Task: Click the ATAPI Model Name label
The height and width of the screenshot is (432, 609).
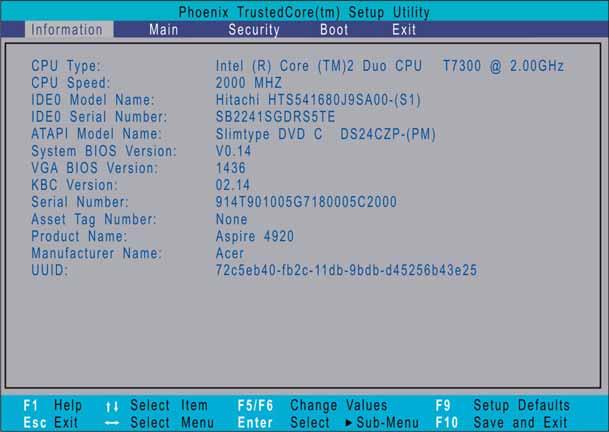Action: 96,134
